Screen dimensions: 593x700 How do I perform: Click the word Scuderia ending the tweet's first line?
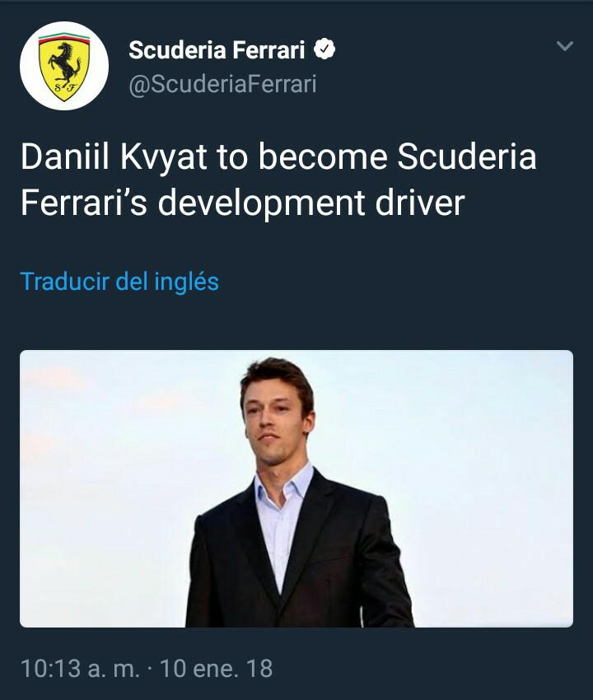(x=467, y=156)
